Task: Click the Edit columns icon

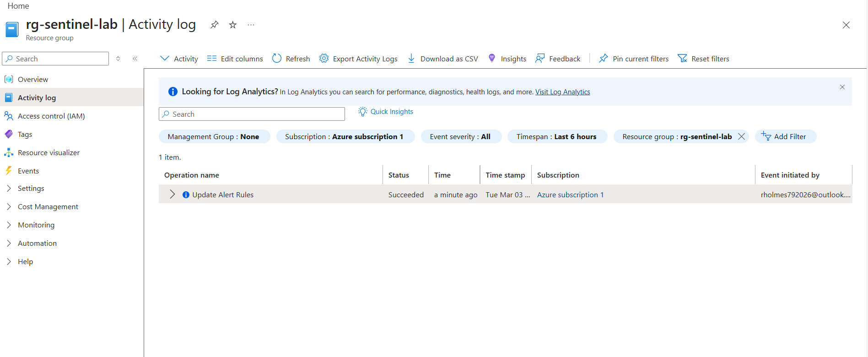Action: [211, 59]
